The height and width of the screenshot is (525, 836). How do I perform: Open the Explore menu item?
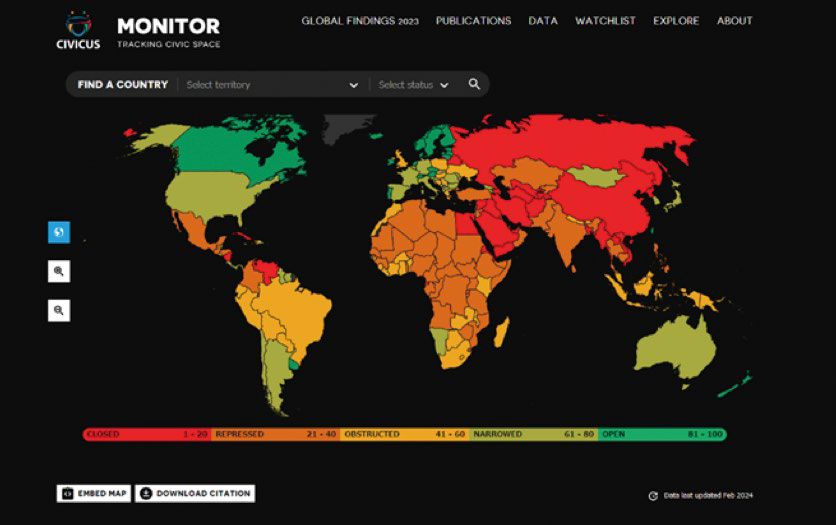coord(676,21)
